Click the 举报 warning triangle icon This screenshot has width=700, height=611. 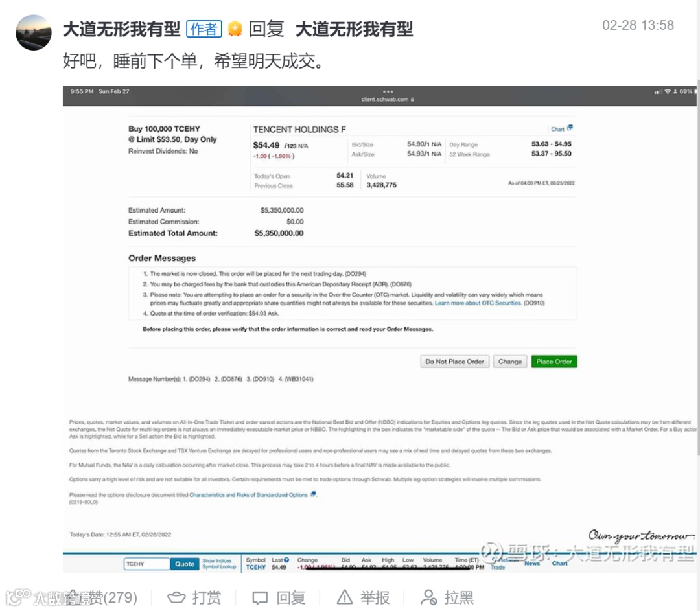coord(345,597)
